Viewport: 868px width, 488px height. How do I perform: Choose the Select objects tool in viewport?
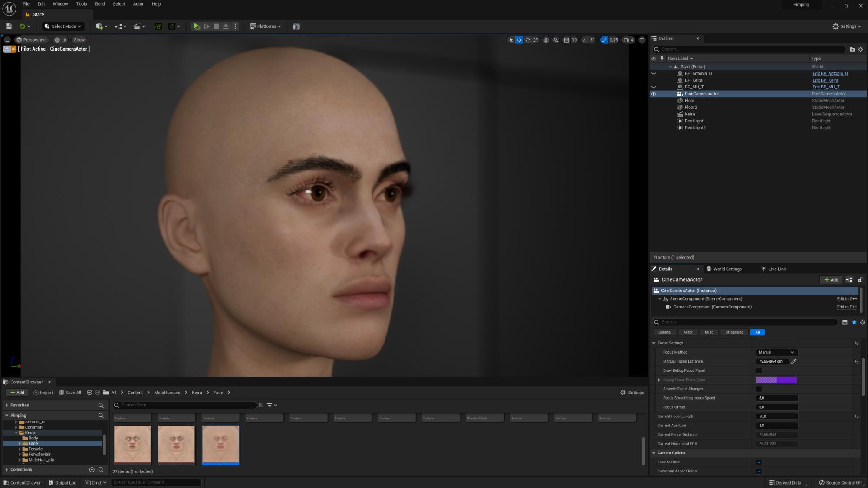pyautogui.click(x=511, y=40)
